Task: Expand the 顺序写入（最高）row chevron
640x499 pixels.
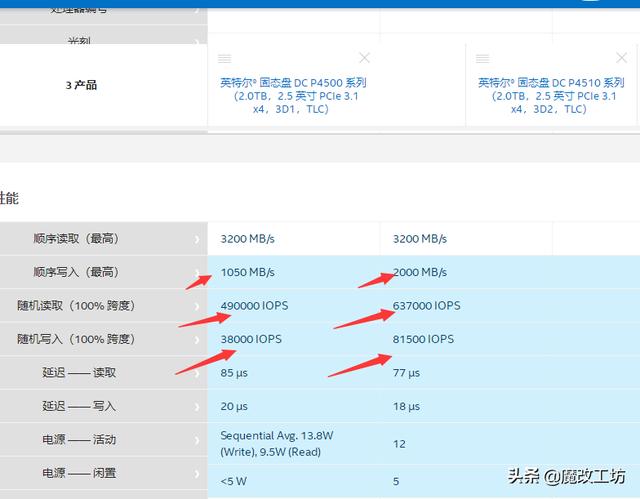Action: [197, 273]
